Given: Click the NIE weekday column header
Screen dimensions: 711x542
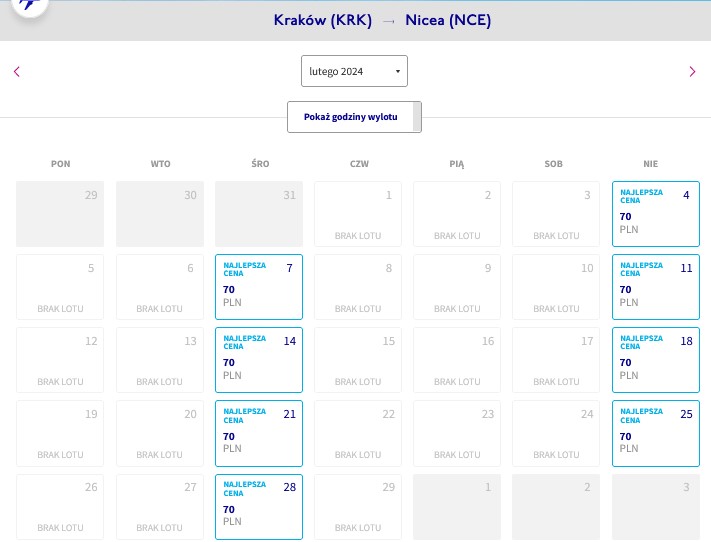Looking at the screenshot, I should click(x=650, y=164).
